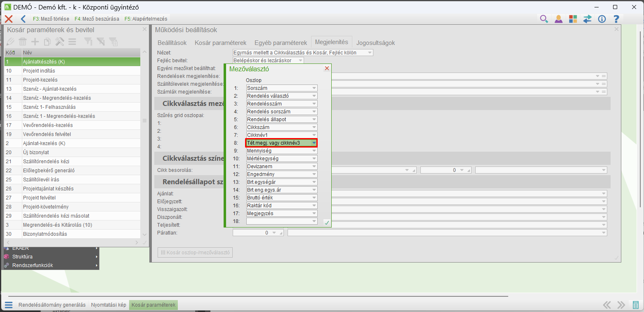The height and width of the screenshot is (312, 644).
Task: Click the Megjegyzés field in row 17
Action: (x=282, y=213)
